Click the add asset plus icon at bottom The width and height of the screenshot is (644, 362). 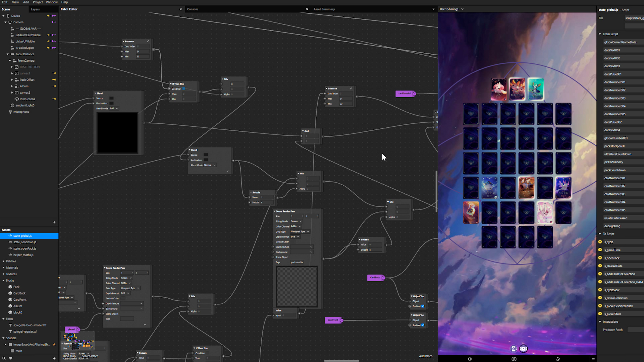coord(54,358)
